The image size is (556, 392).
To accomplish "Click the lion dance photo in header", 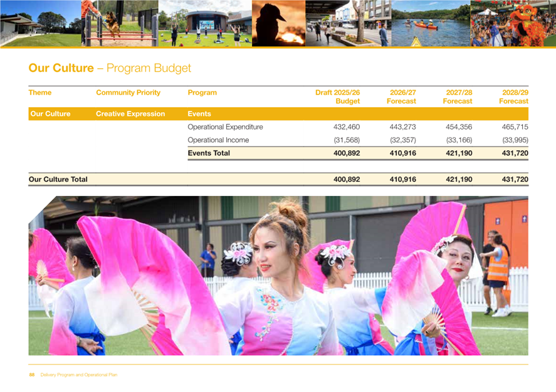I will (512, 23).
